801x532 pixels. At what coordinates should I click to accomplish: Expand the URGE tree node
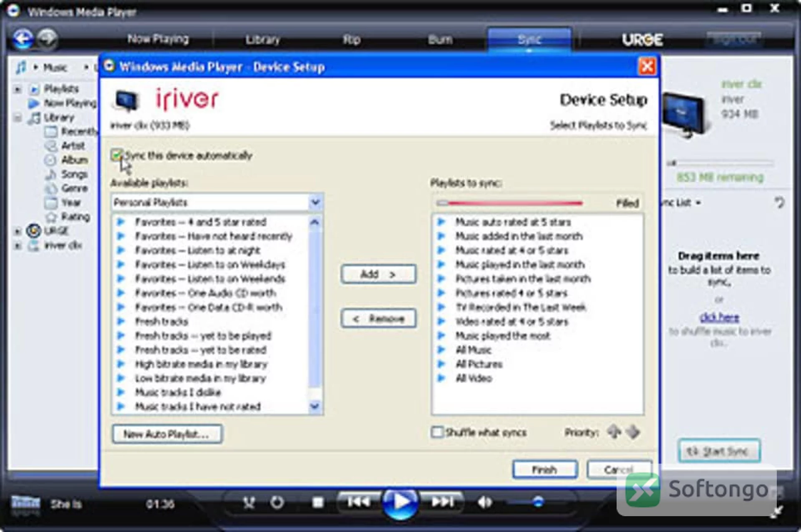click(18, 231)
